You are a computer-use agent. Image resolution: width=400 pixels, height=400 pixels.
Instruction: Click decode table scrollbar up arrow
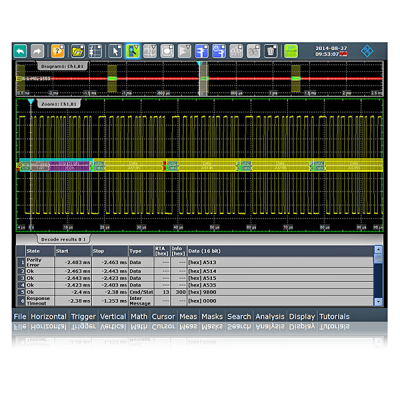coord(378,250)
